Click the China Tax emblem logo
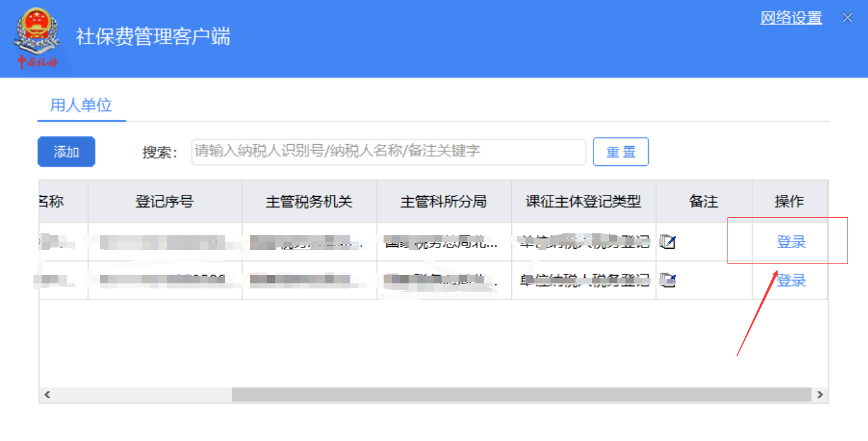Screen dimensions: 868x441 click(x=37, y=37)
